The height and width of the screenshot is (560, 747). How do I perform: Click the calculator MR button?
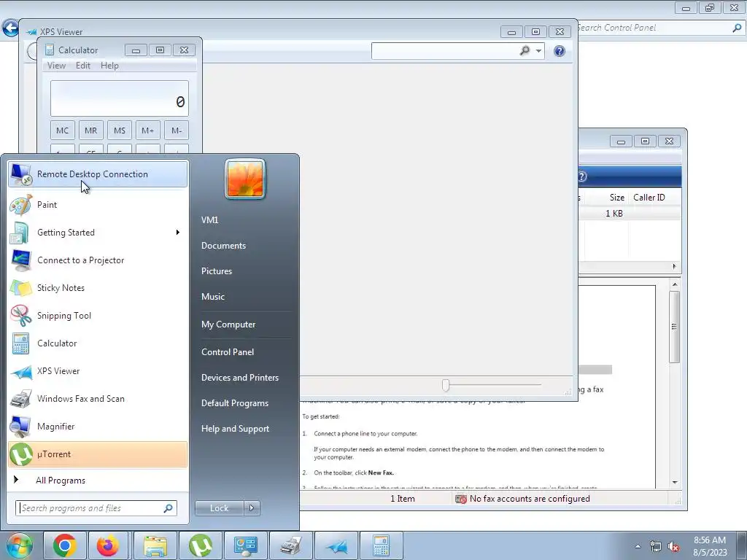[x=91, y=131]
